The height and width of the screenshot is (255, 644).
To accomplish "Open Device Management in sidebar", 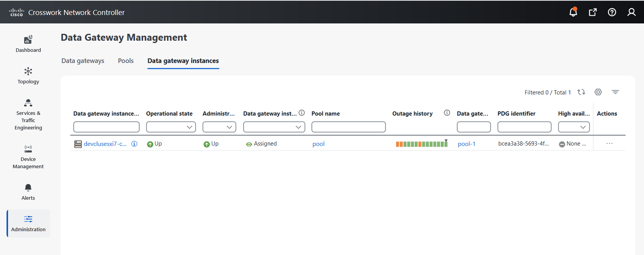I will [x=28, y=157].
